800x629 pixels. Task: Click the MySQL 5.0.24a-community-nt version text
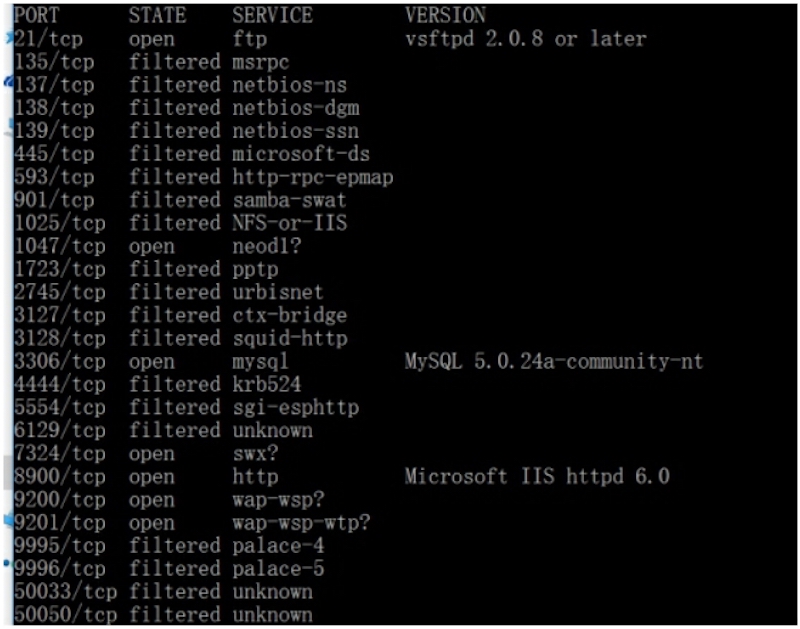click(x=554, y=361)
